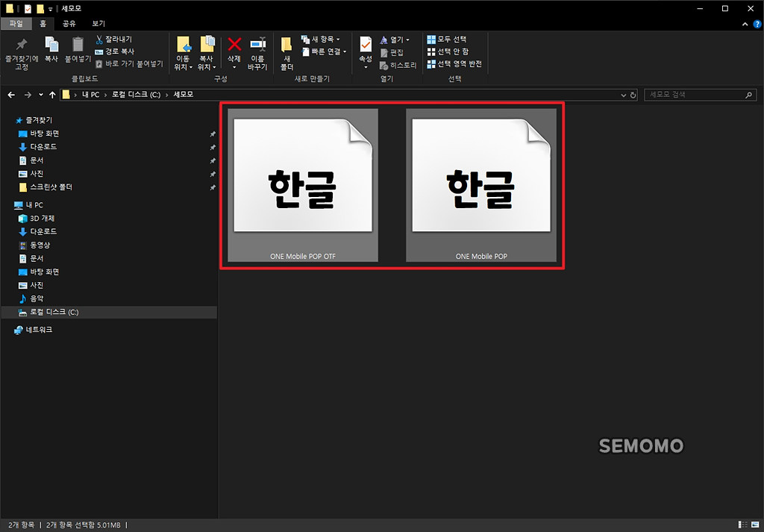Select the ONE Mobile POP OTF font file
The width and height of the screenshot is (764, 532).
pyautogui.click(x=303, y=185)
